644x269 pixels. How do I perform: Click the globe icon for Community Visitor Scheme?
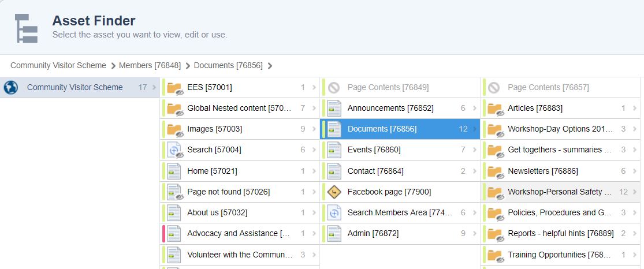coord(11,88)
